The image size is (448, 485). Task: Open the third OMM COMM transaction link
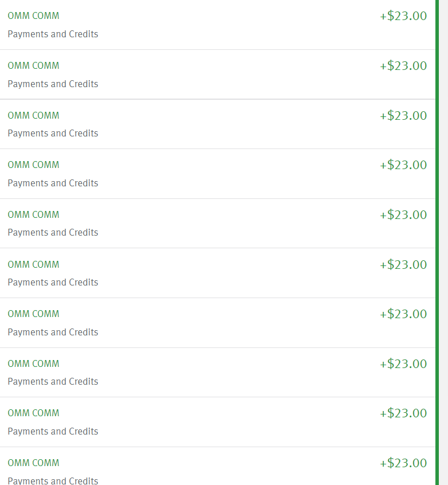pyautogui.click(x=33, y=115)
